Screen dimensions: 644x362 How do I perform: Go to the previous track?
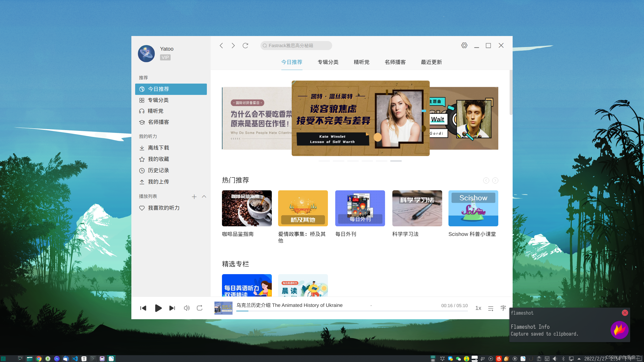click(x=143, y=308)
